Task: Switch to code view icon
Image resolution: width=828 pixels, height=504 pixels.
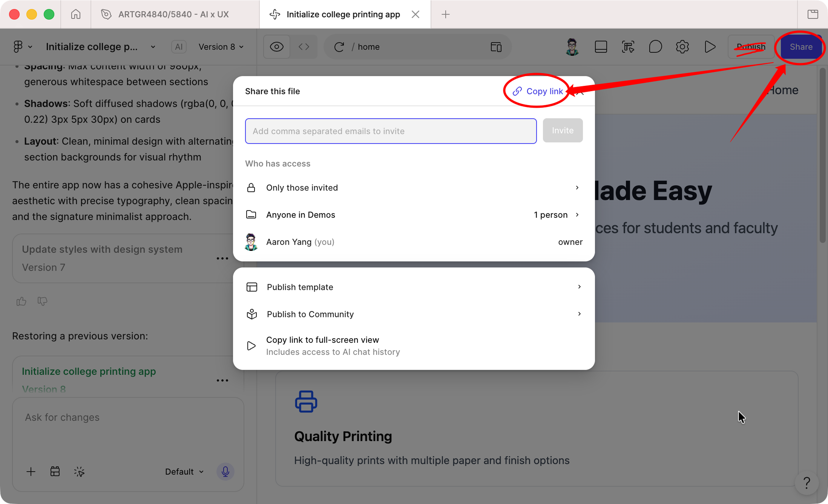Action: [304, 47]
